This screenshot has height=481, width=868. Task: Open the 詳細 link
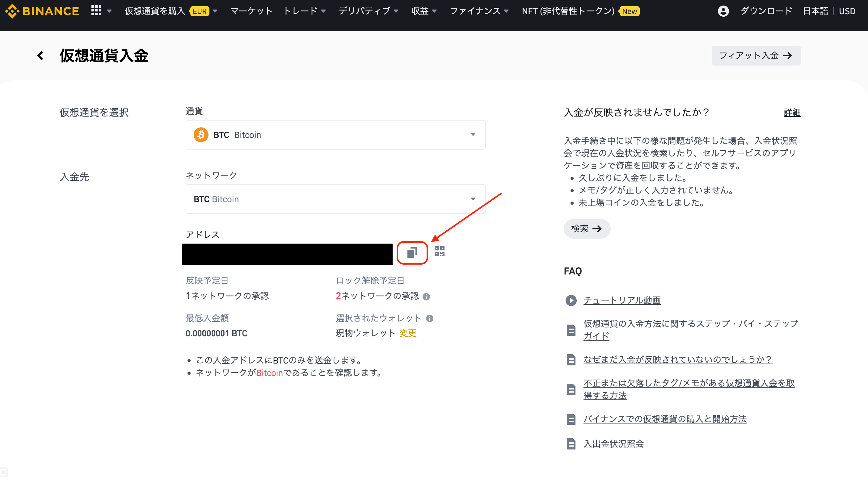click(792, 113)
